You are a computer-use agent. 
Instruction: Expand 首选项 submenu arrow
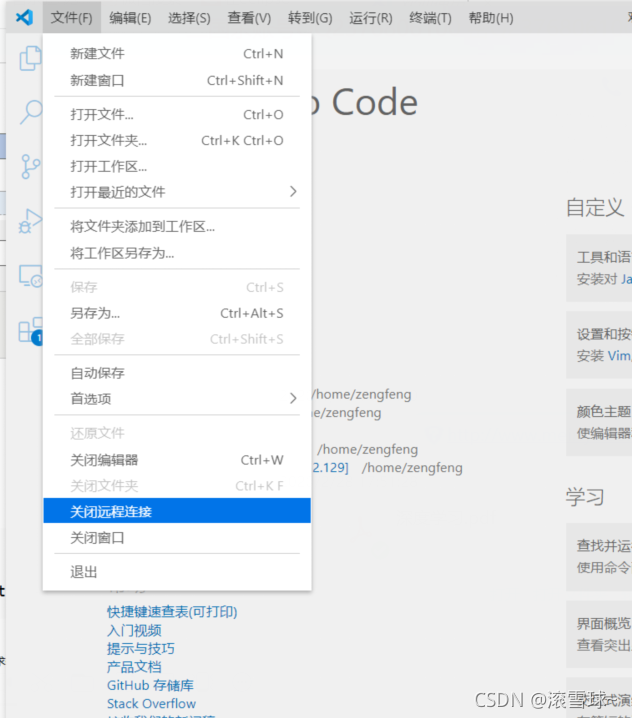(293, 398)
